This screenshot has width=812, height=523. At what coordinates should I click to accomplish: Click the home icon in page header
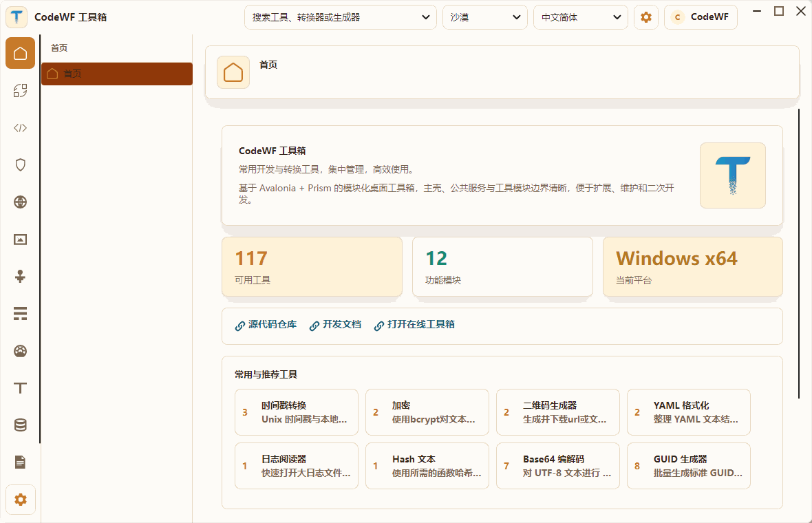(x=233, y=72)
